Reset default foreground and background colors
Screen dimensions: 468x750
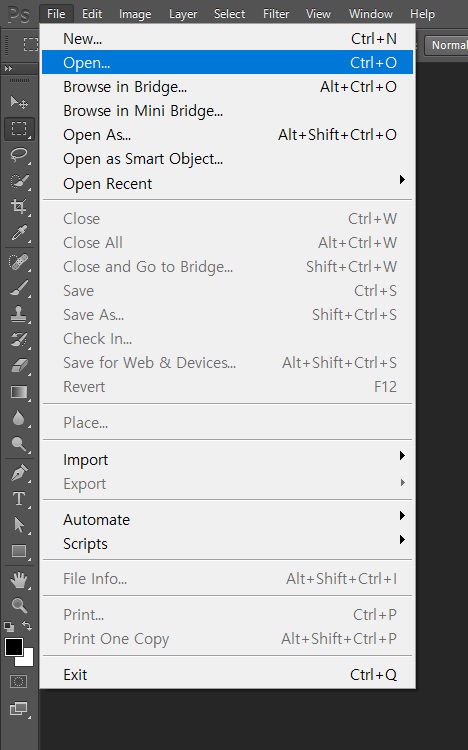[x=9, y=627]
